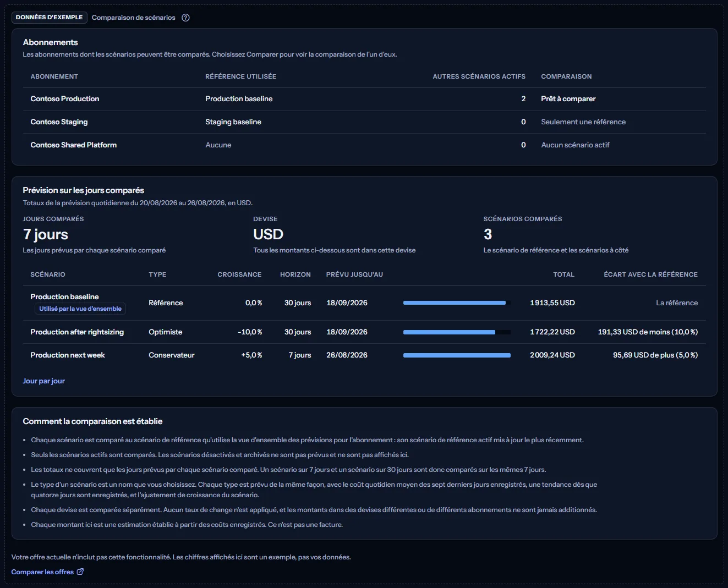Click Staging baseline reference cell
The width and height of the screenshot is (728, 588).
point(233,122)
